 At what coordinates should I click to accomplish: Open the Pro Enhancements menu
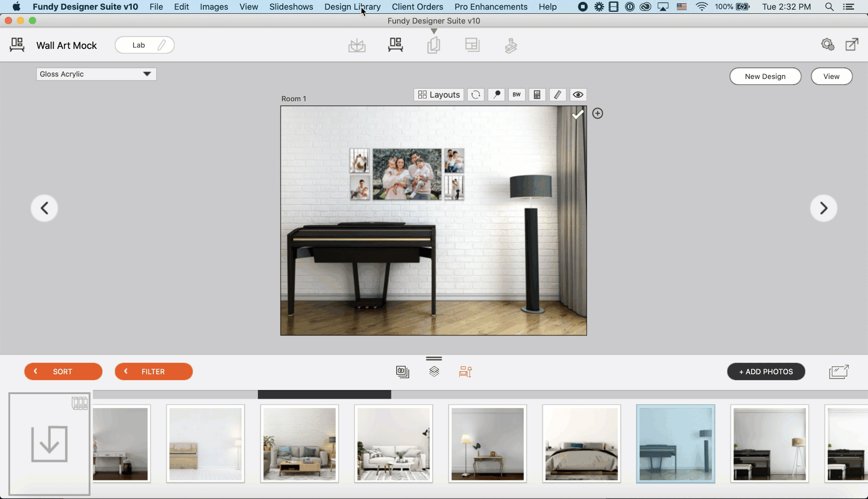click(x=491, y=7)
